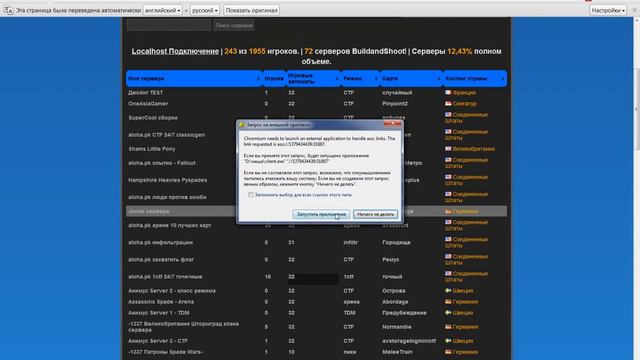Click the US flag in aloha.pk инфильтрации row
This screenshot has width=640, height=360.
[x=448, y=240]
